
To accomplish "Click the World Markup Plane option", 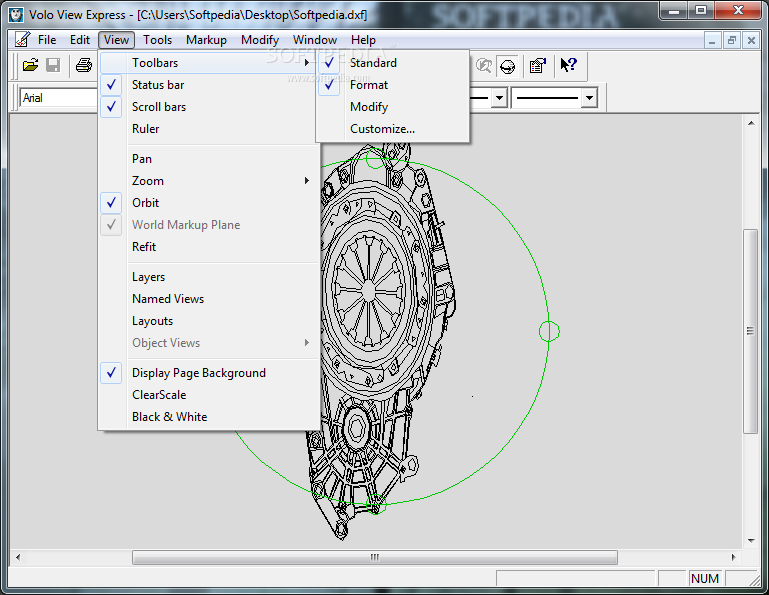I will [x=210, y=225].
